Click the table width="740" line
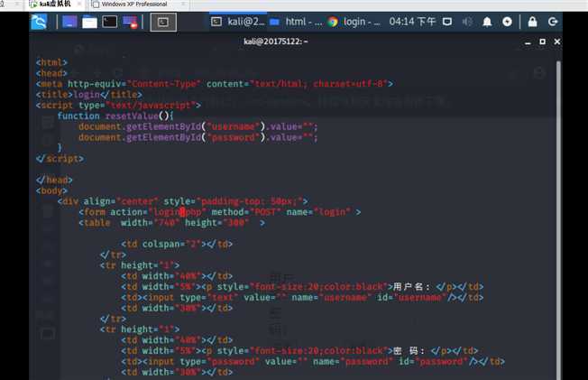The height and width of the screenshot is (380, 588). pos(171,223)
